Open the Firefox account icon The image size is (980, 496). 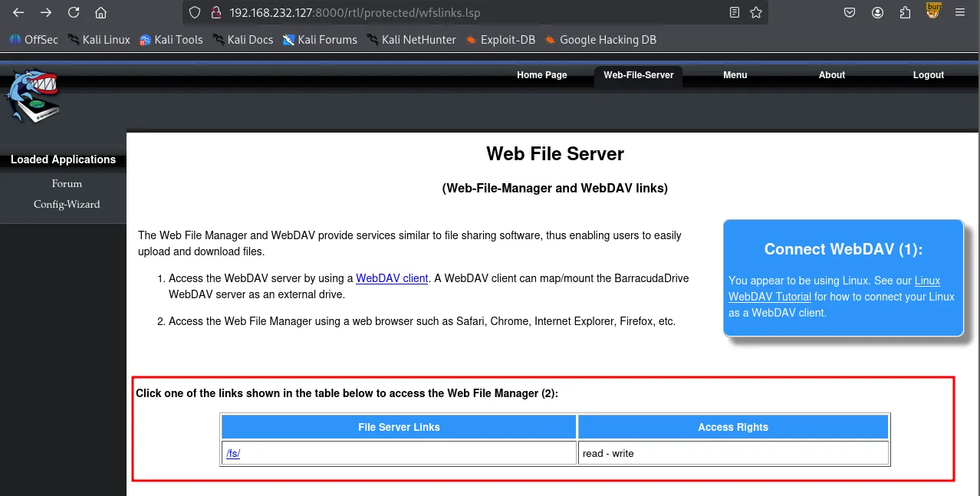click(877, 12)
